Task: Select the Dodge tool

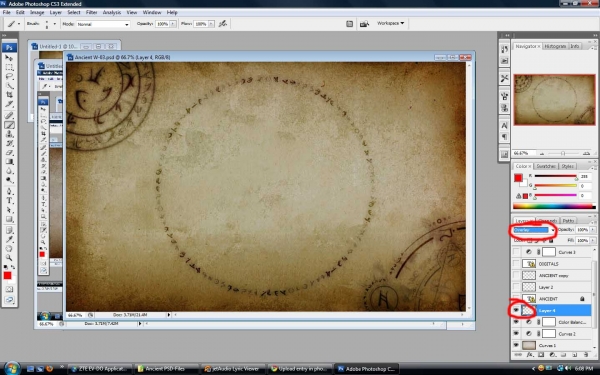Action: tap(9, 180)
